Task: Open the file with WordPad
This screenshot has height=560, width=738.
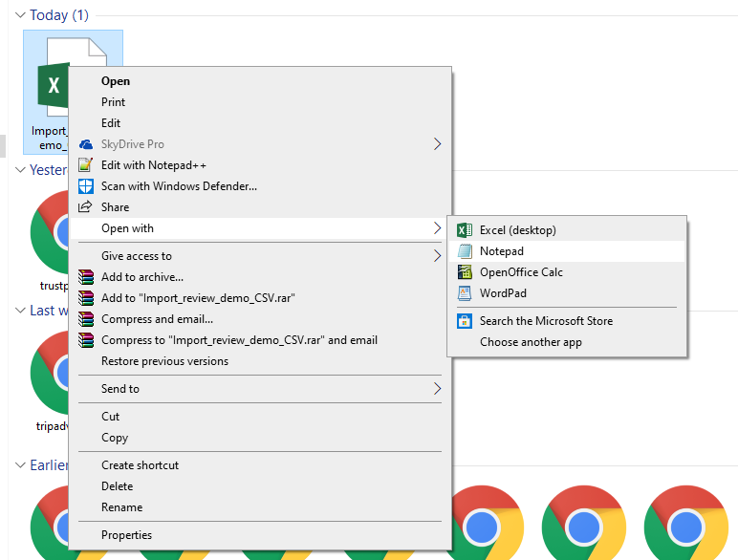Action: tap(567, 293)
